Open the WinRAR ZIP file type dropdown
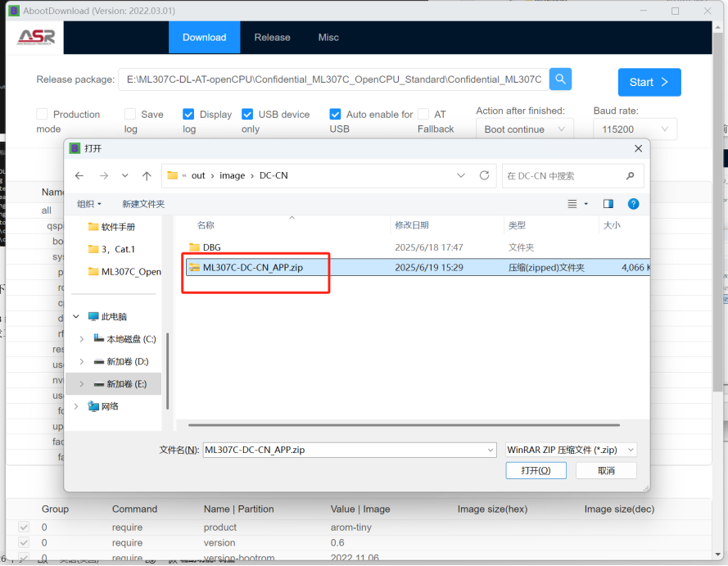728x566 pixels. pyautogui.click(x=571, y=450)
